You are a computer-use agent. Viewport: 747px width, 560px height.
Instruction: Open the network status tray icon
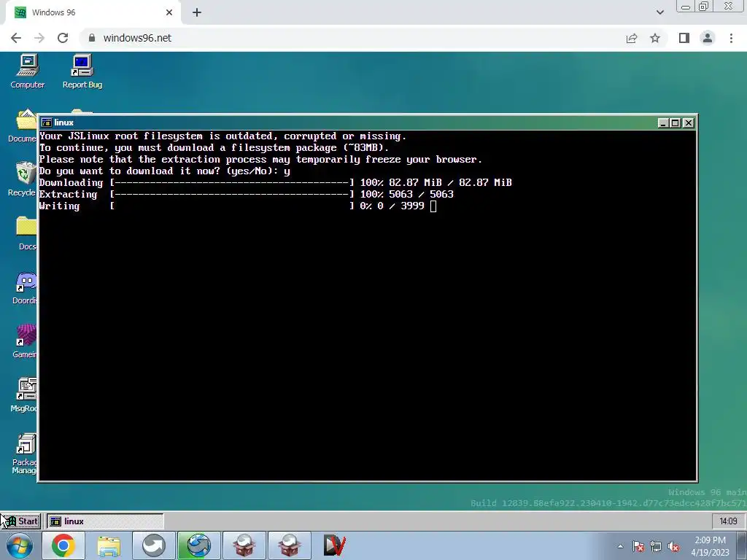tap(656, 547)
